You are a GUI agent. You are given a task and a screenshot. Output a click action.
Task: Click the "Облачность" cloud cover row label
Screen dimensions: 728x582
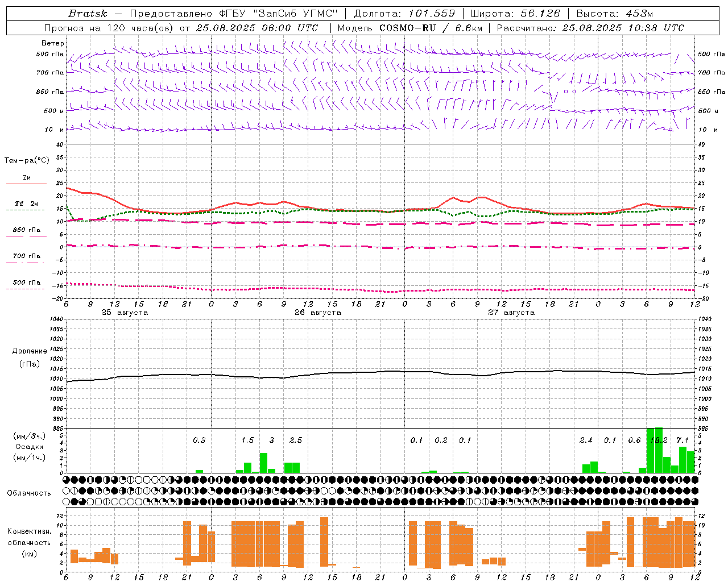(29, 493)
